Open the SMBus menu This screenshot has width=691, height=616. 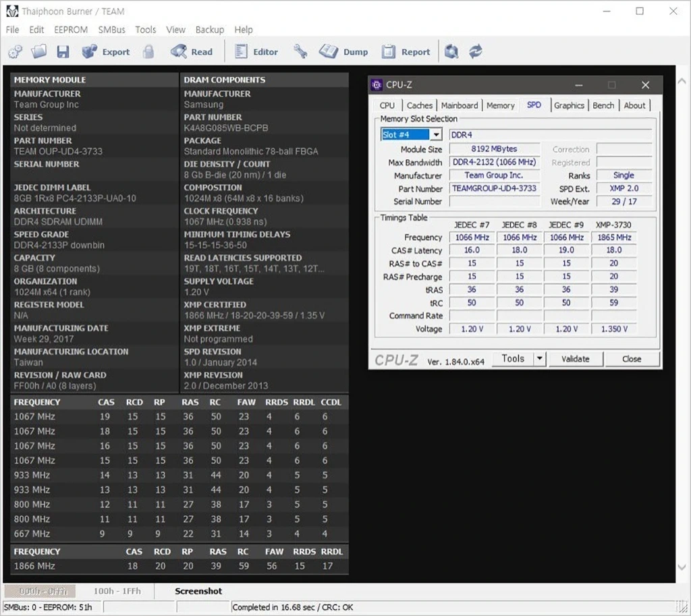point(111,30)
